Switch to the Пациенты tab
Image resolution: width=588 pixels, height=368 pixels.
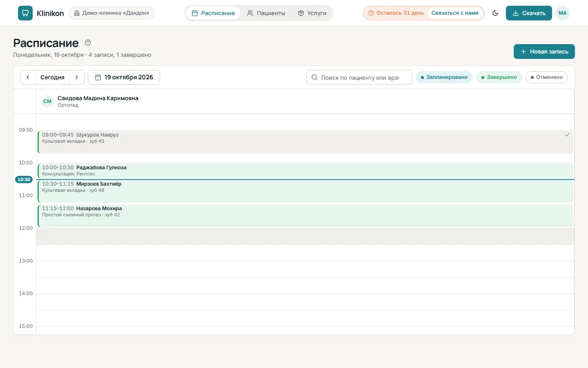[266, 13]
